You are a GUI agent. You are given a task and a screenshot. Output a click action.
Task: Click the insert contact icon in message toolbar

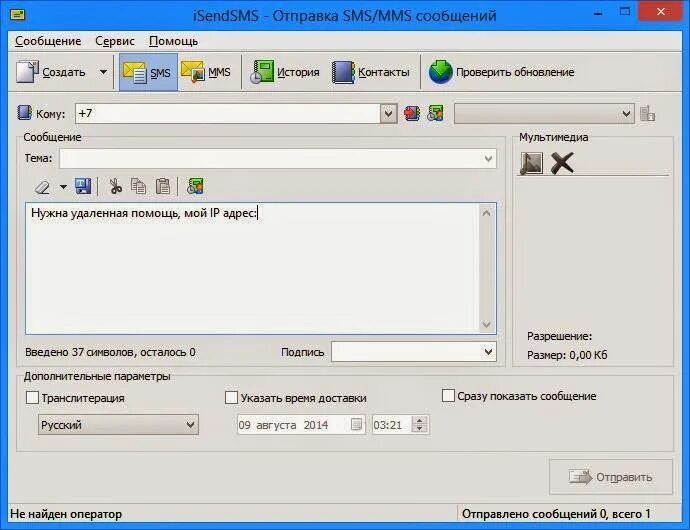click(195, 186)
